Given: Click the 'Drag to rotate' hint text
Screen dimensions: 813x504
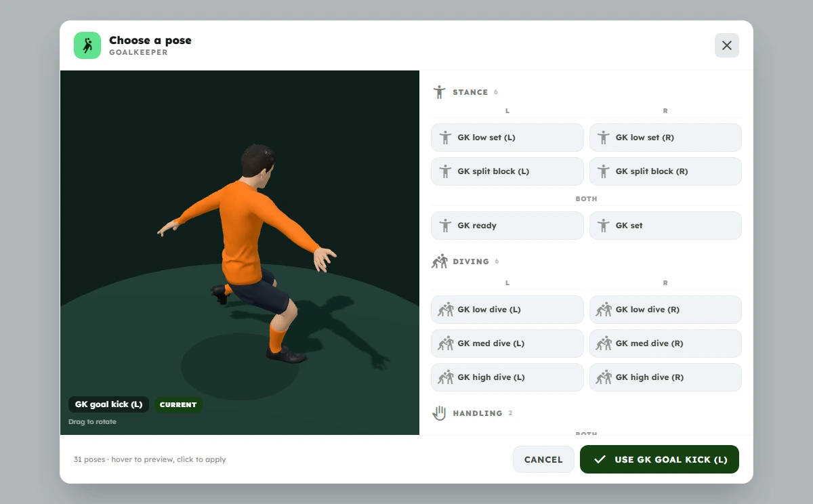Looking at the screenshot, I should (92, 422).
